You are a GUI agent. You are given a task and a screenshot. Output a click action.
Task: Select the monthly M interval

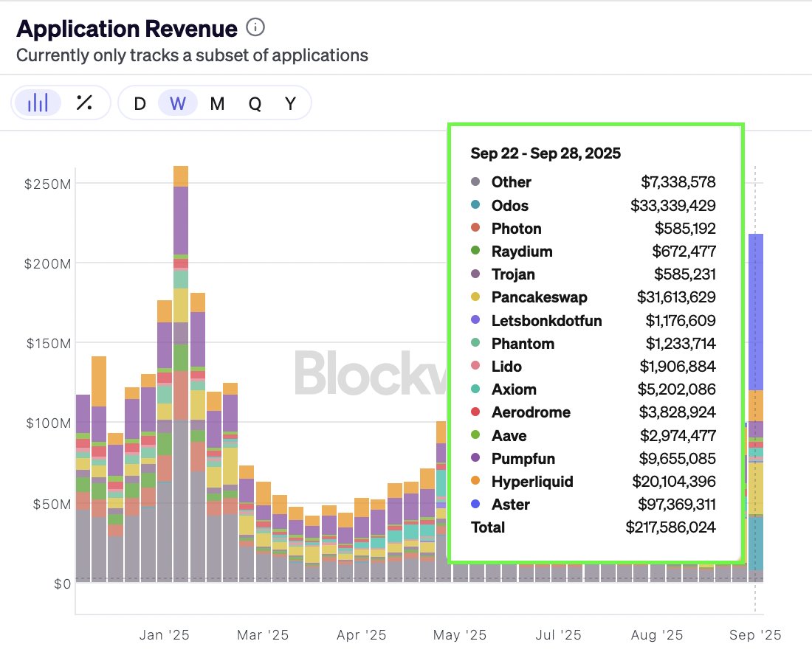point(217,103)
